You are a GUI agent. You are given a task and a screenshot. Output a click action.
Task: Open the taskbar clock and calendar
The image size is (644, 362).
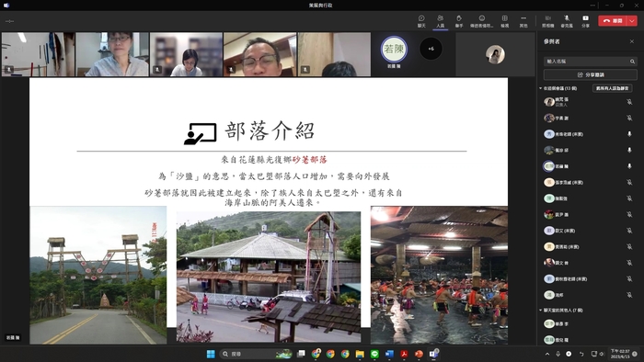(x=620, y=354)
